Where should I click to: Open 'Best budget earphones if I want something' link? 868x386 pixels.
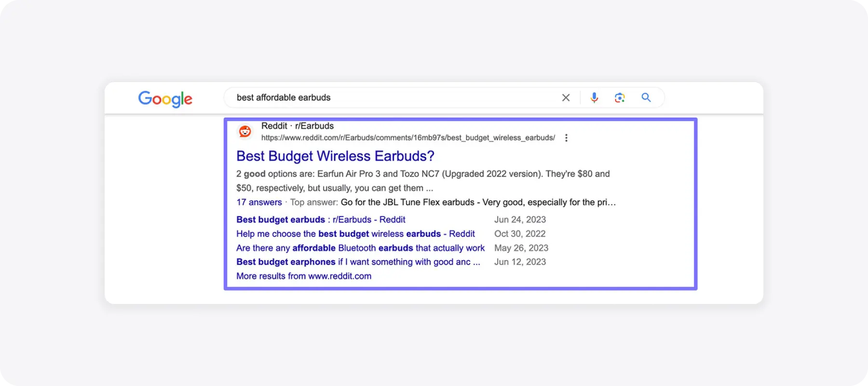pyautogui.click(x=358, y=262)
